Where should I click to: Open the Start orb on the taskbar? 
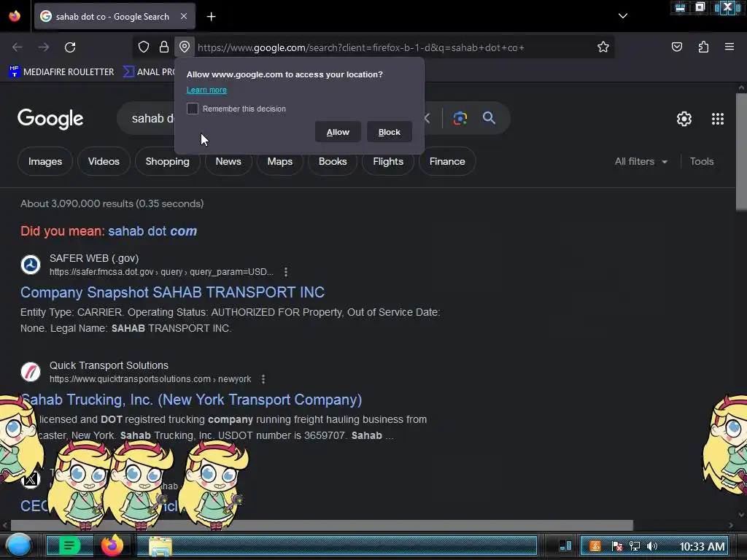19,545
